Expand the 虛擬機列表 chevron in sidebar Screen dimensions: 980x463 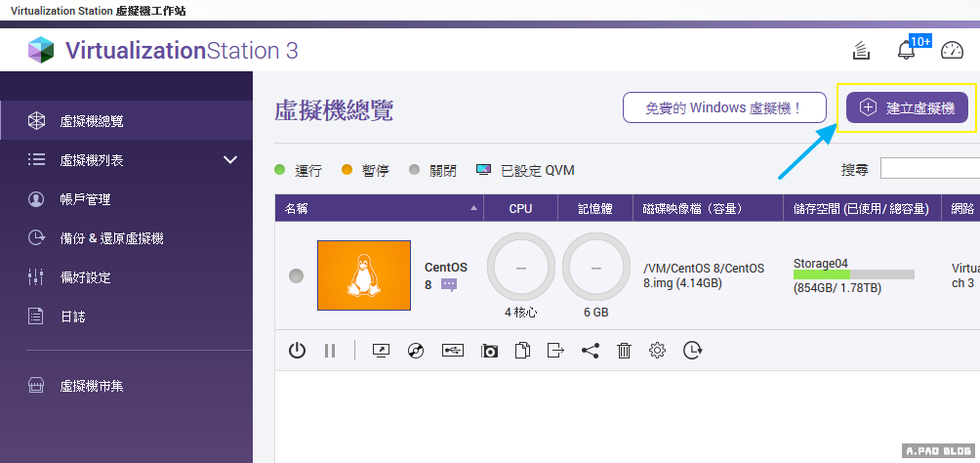coord(230,160)
